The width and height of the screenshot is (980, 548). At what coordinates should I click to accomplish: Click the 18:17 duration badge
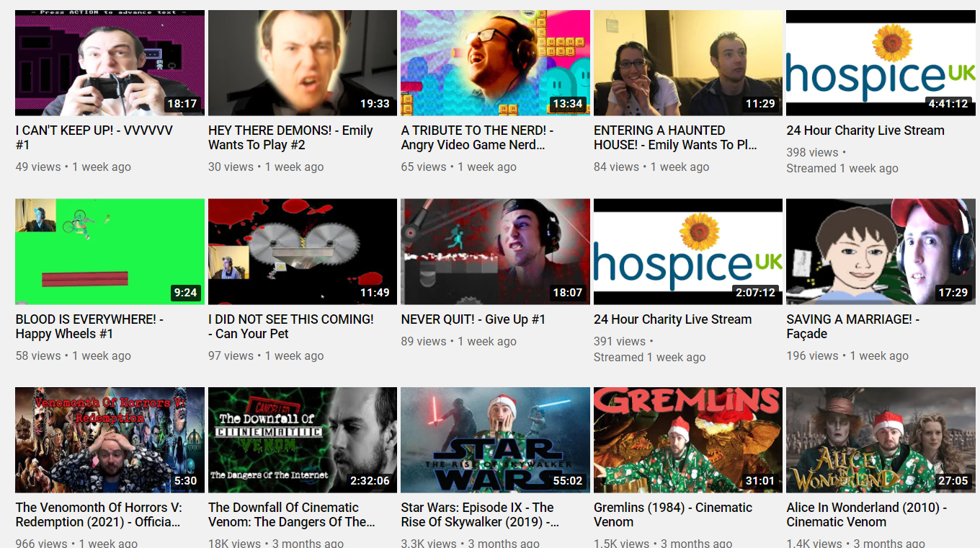pos(182,104)
